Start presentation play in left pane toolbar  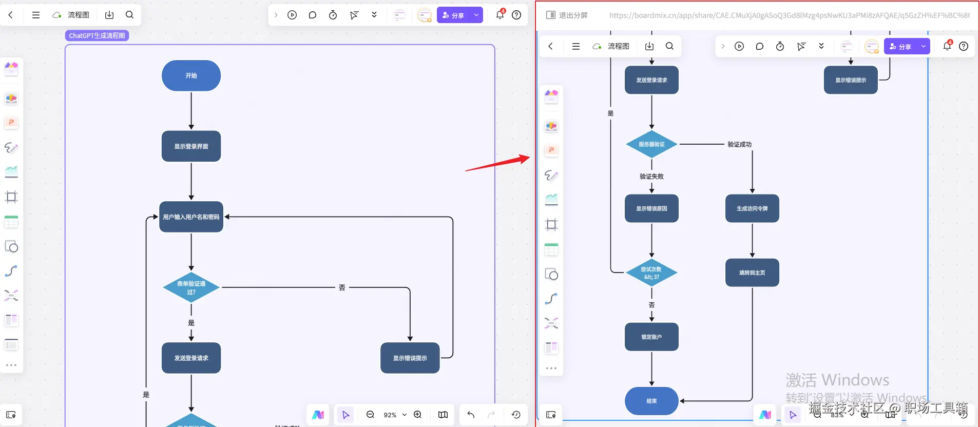tap(292, 15)
